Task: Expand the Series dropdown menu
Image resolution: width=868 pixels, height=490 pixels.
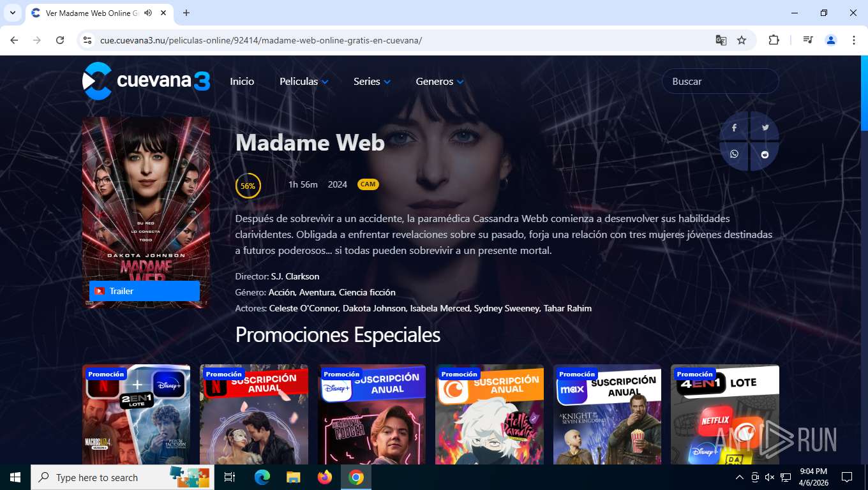Action: click(x=372, y=82)
